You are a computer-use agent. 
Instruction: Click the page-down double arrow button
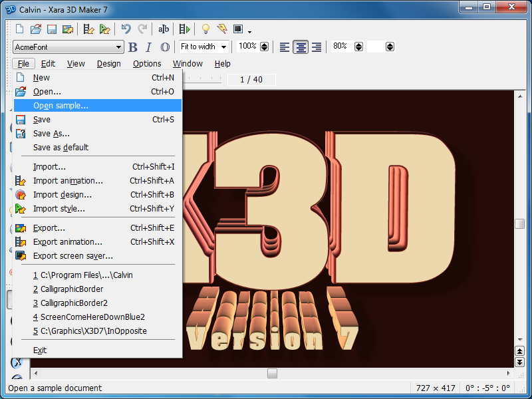(519, 362)
